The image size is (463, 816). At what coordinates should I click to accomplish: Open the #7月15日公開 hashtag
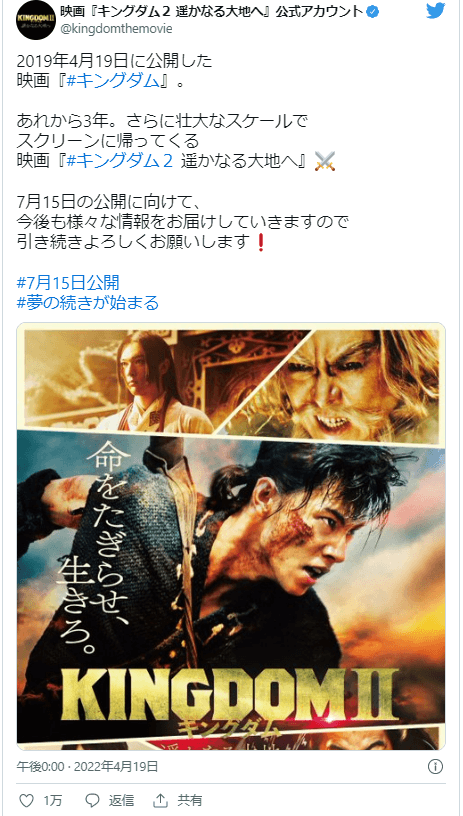[x=68, y=283]
